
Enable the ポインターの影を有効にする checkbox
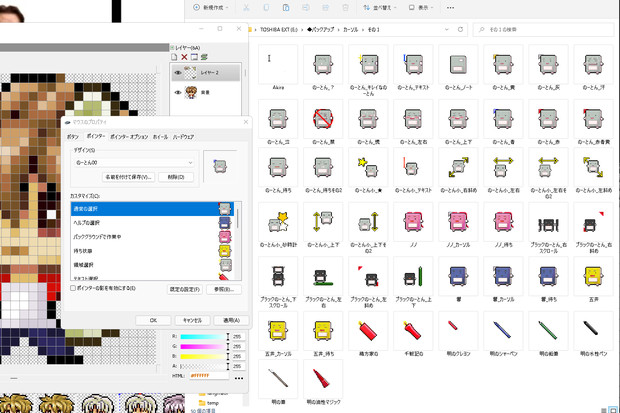tap(73, 288)
